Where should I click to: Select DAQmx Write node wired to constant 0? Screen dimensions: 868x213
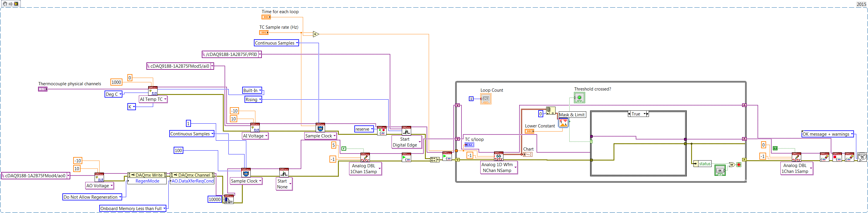point(797,157)
